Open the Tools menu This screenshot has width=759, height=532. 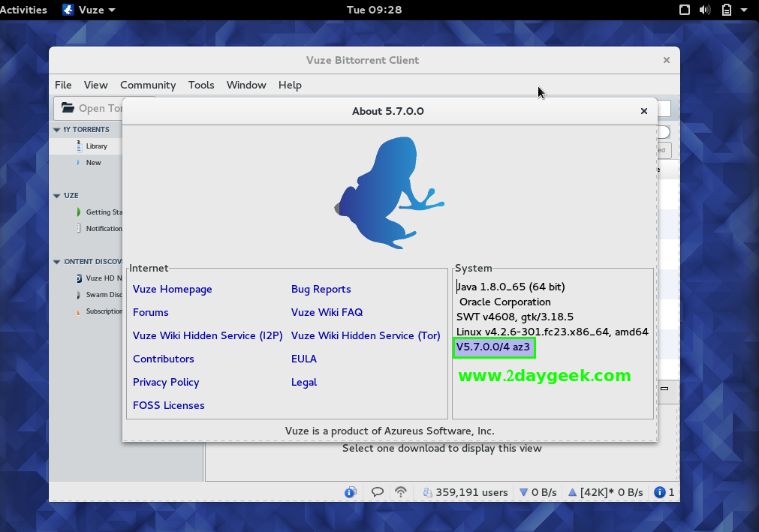point(201,85)
